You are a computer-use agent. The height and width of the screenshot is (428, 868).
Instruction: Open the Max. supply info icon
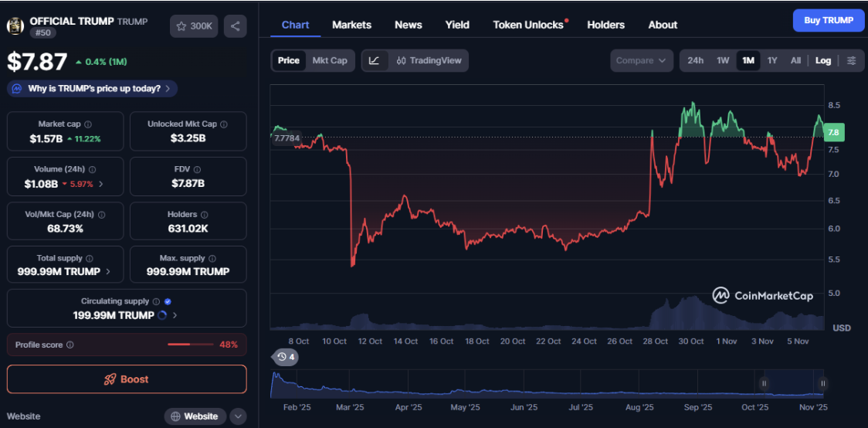click(x=212, y=258)
